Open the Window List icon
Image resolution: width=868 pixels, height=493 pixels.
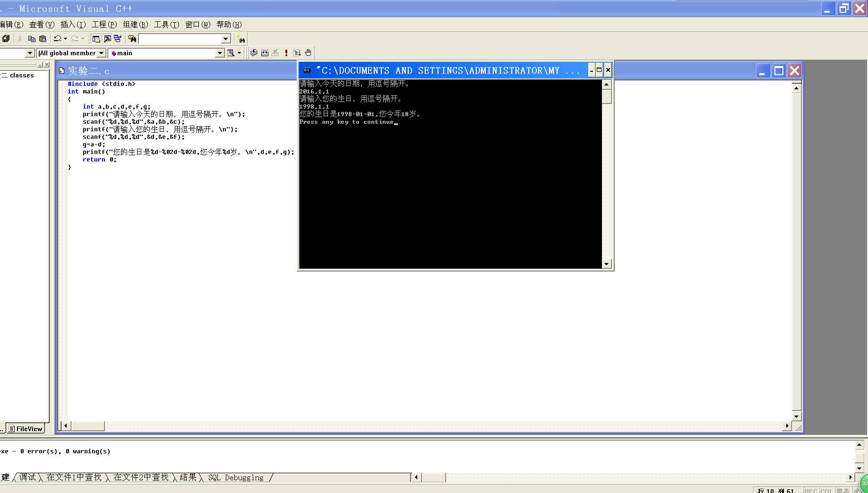pos(118,39)
